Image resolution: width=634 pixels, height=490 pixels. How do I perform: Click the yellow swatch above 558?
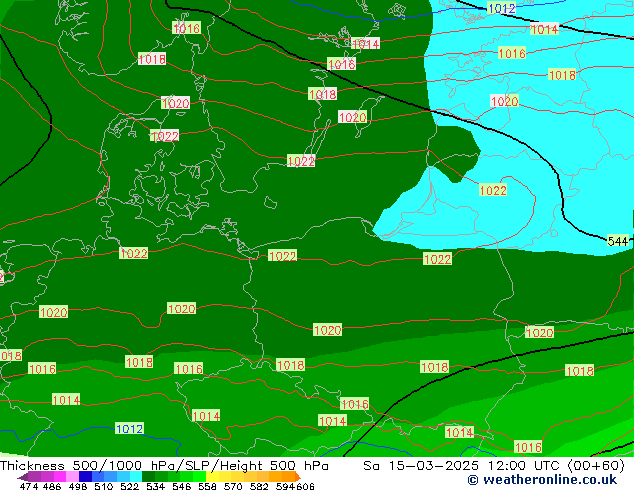coord(211,476)
